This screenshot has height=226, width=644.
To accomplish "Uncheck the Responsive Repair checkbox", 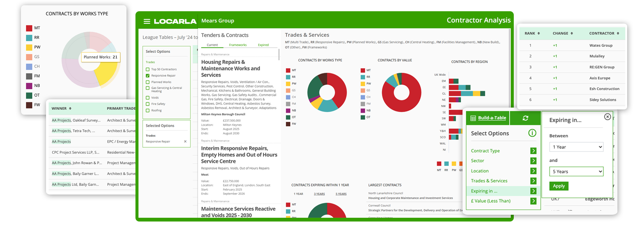I will pos(148,76).
